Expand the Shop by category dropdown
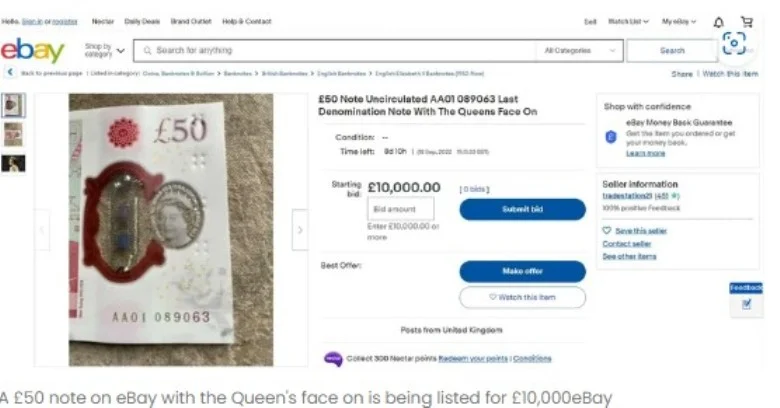780x408 pixels. (x=105, y=50)
